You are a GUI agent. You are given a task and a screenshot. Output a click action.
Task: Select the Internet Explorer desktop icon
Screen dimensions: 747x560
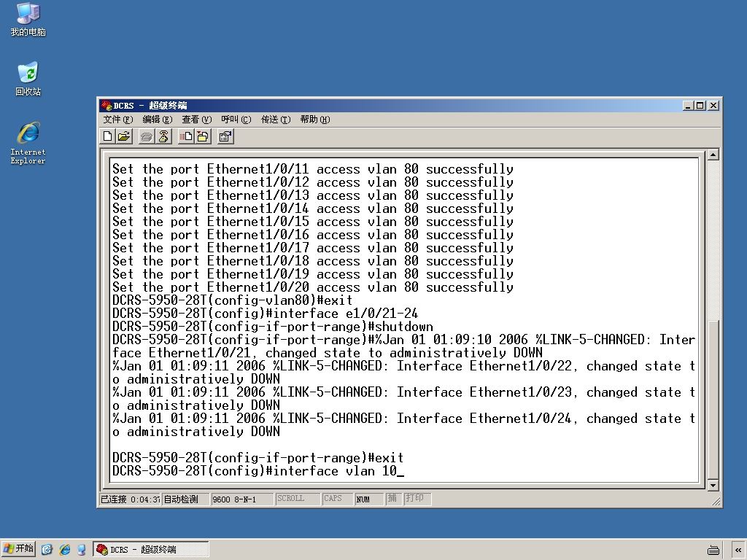point(28,144)
